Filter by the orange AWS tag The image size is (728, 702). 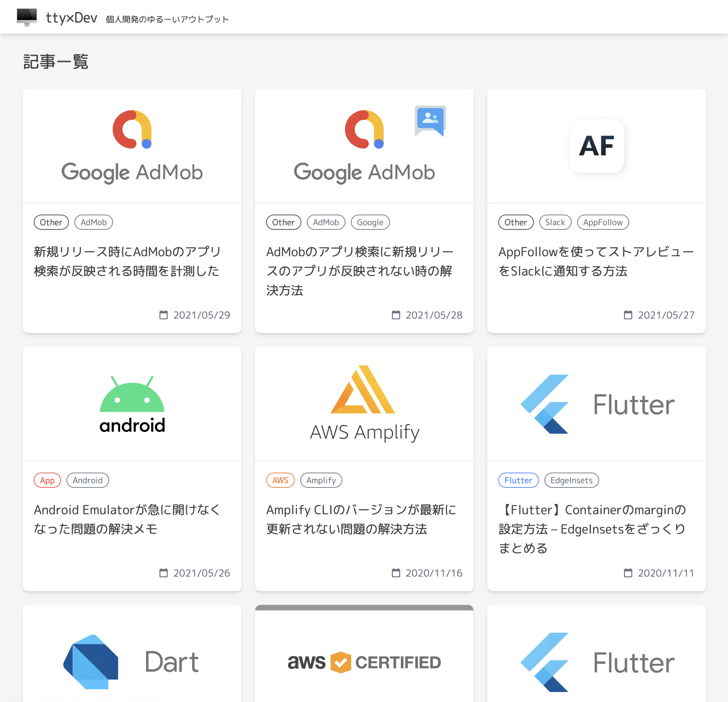[280, 480]
